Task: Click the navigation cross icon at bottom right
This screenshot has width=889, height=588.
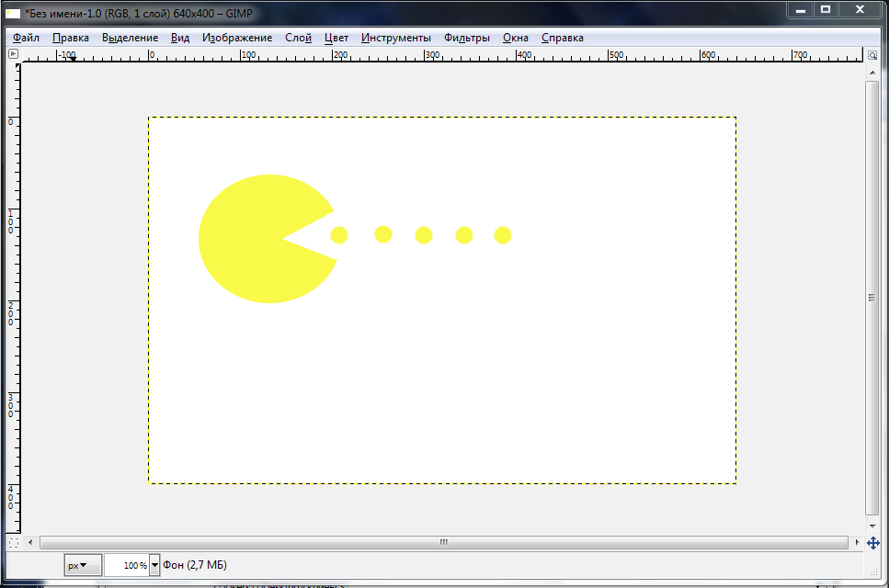Action: 873,543
